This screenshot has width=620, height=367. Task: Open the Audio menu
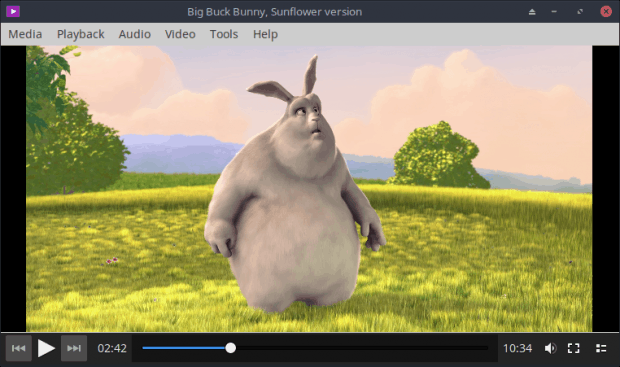[134, 34]
